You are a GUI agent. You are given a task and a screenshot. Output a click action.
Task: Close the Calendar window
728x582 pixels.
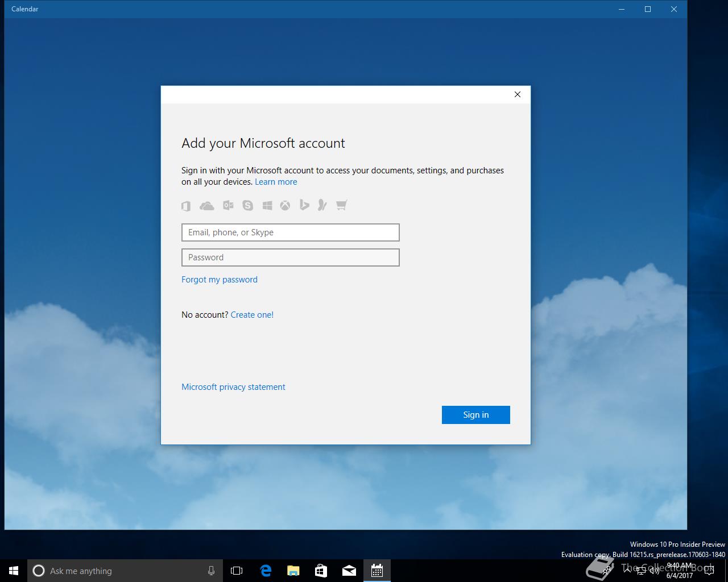[673, 9]
